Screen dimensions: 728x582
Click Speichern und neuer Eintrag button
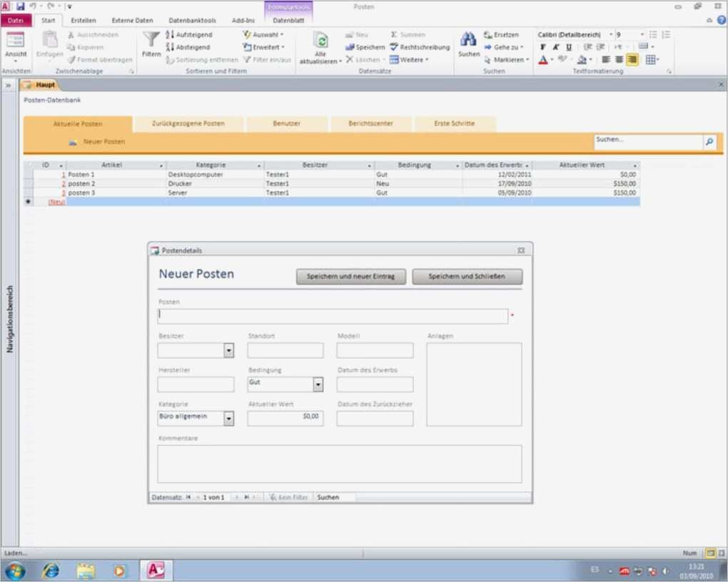pos(351,277)
